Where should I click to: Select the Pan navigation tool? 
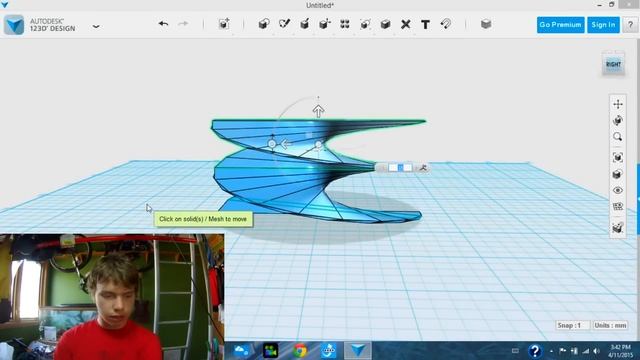point(618,104)
